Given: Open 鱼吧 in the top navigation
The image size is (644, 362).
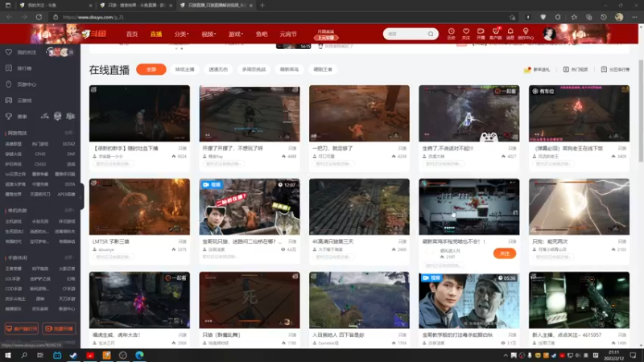Looking at the screenshot, I should tap(262, 34).
